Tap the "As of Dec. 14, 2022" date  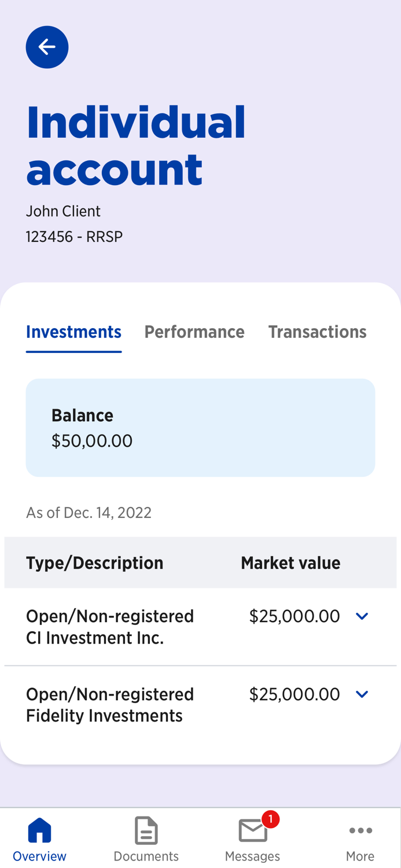[x=89, y=513]
